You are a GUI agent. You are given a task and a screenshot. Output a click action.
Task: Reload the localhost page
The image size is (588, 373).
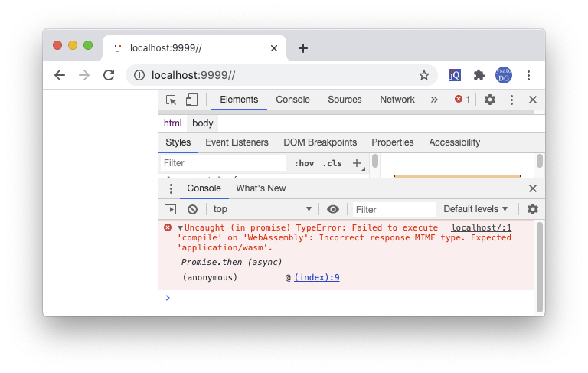(109, 75)
